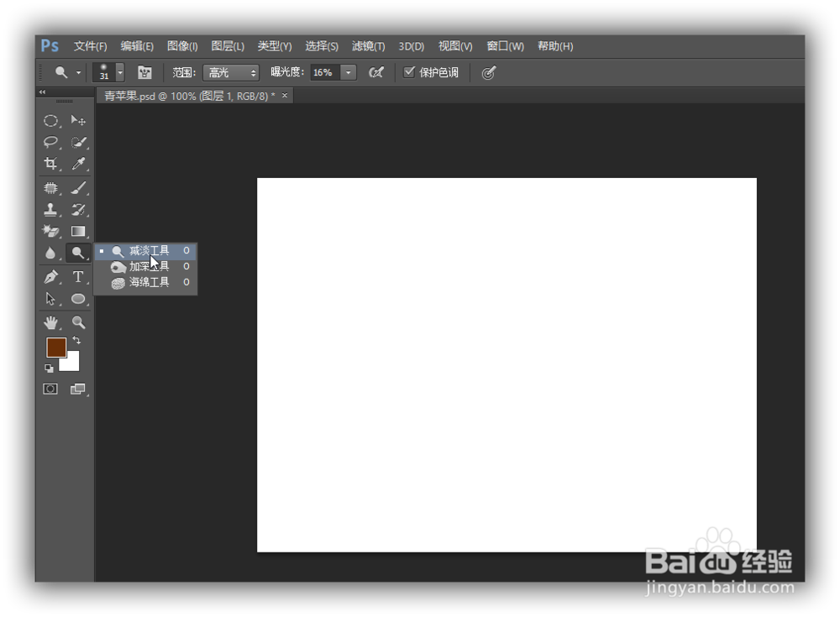Activate the Pen tool

(x=50, y=276)
